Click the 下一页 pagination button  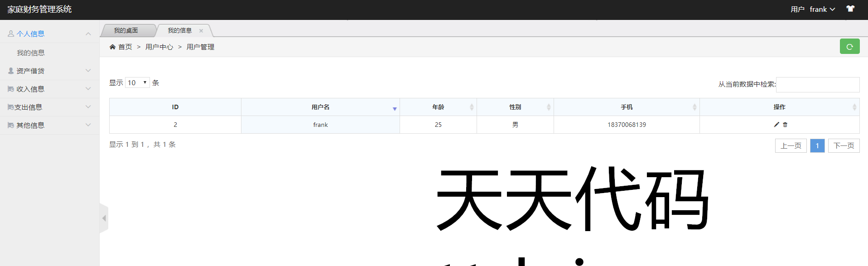844,145
